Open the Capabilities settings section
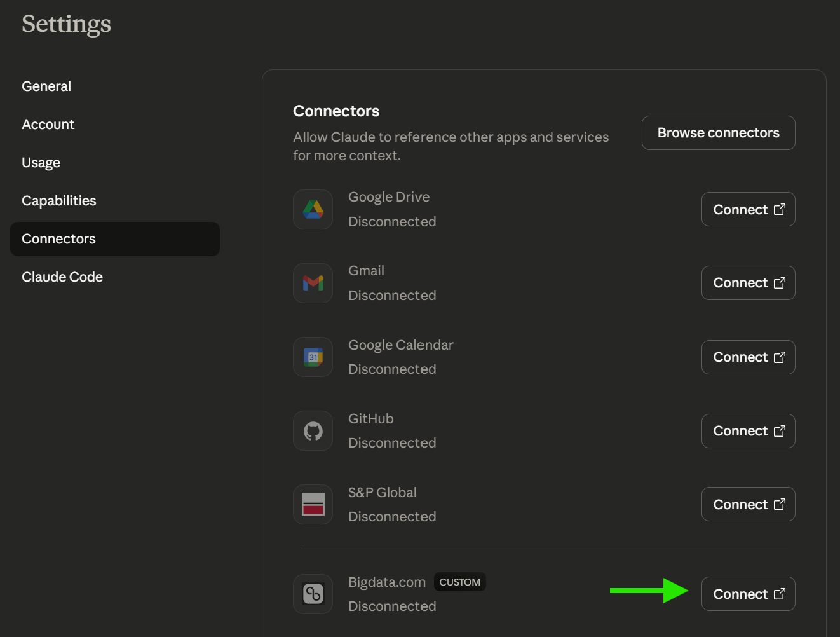 59,200
